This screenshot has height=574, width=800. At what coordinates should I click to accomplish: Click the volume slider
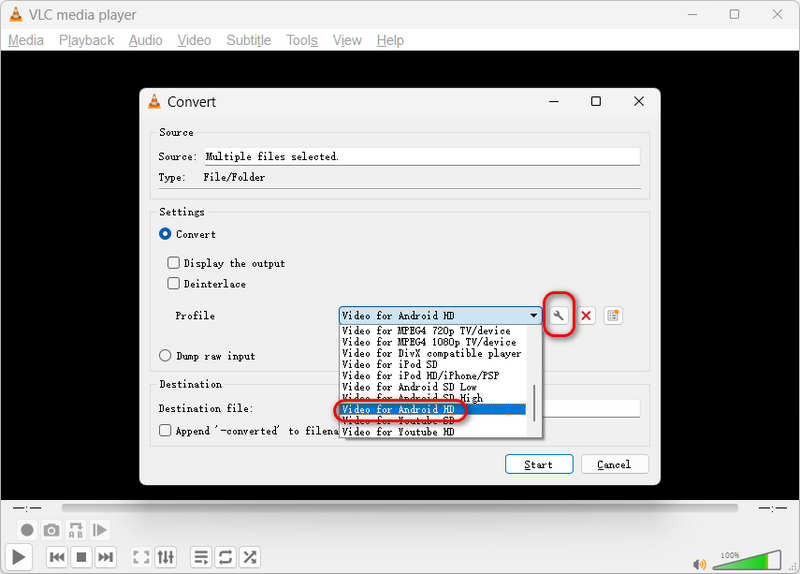(747, 560)
